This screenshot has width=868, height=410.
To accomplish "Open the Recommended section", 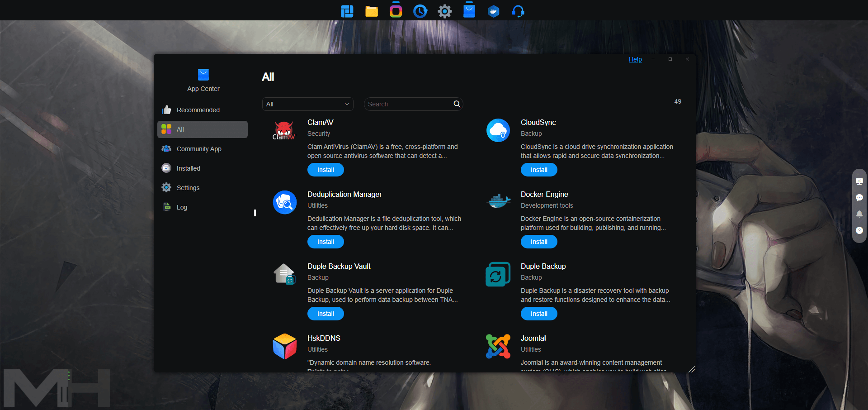I will tap(203, 110).
